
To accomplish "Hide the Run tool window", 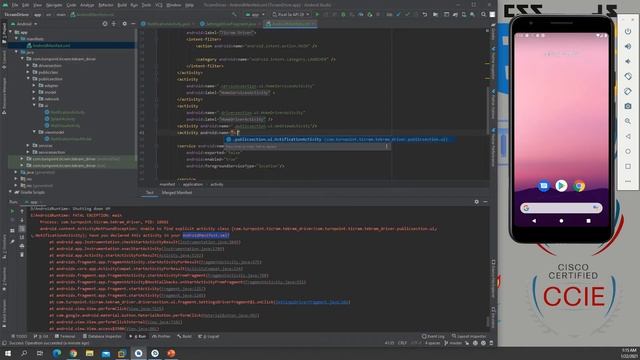I will tap(485, 202).
